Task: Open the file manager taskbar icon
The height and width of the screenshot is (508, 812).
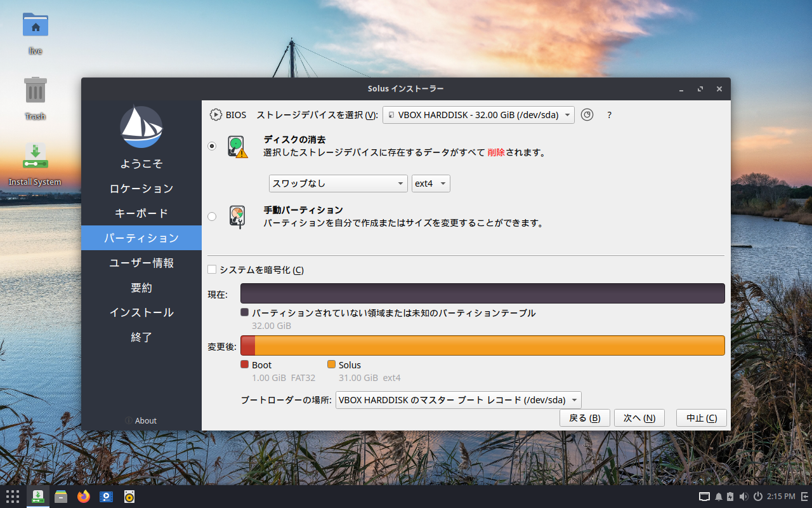Action: 61,497
